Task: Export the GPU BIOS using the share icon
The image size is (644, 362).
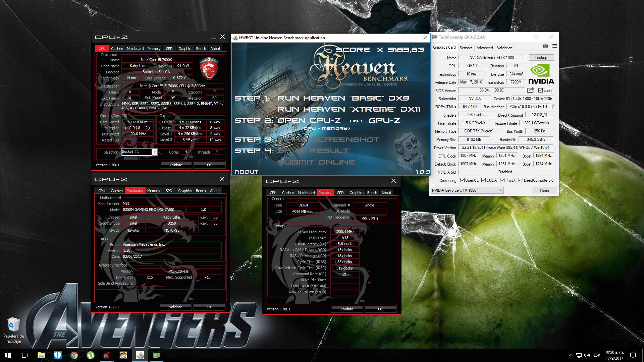Action: click(530, 90)
